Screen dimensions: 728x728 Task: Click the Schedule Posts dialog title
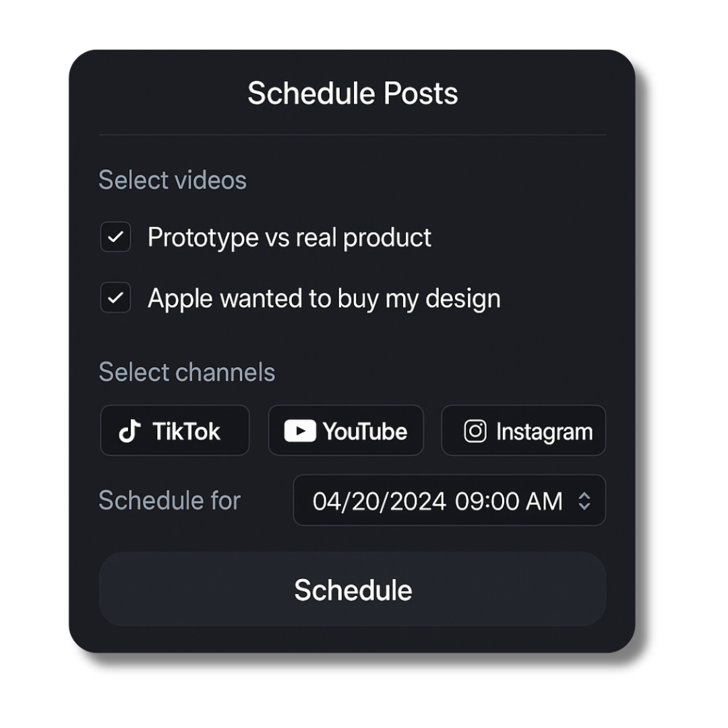pyautogui.click(x=353, y=93)
